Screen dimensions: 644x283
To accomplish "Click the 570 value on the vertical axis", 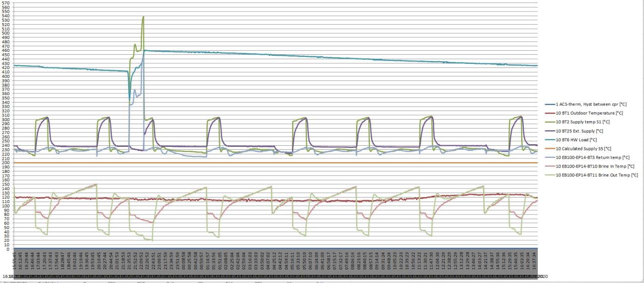I will click(6, 3).
